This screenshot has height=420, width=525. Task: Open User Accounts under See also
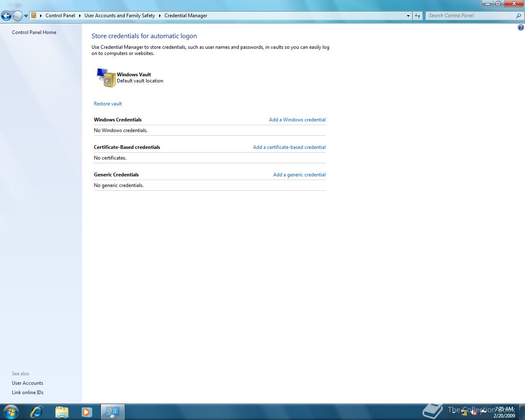tap(27, 383)
